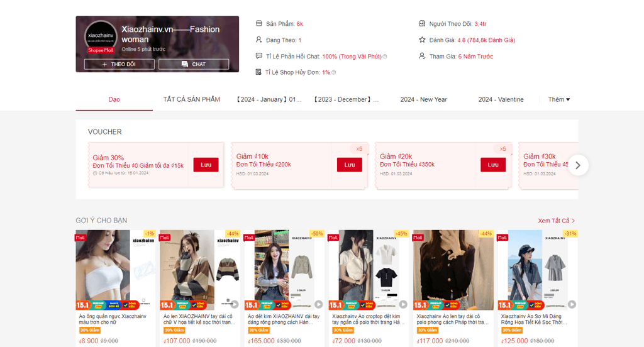Click the Sản Phẩm storefront icon
The image size is (644, 347).
pyautogui.click(x=259, y=24)
